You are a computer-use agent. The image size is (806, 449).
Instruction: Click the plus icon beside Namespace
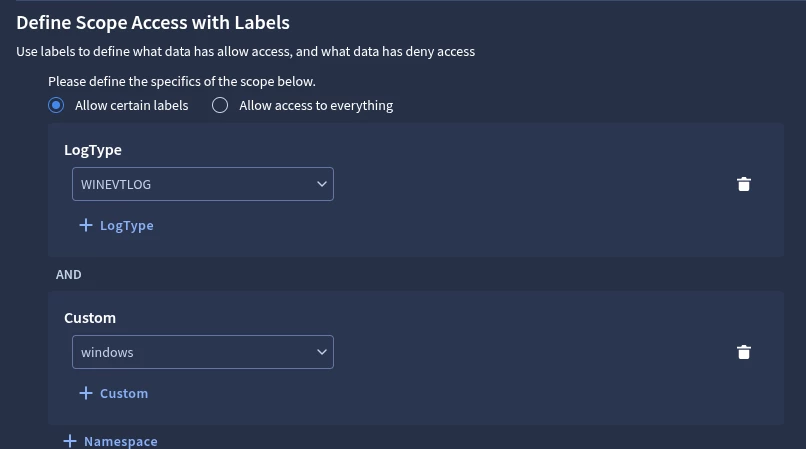[x=70, y=441]
